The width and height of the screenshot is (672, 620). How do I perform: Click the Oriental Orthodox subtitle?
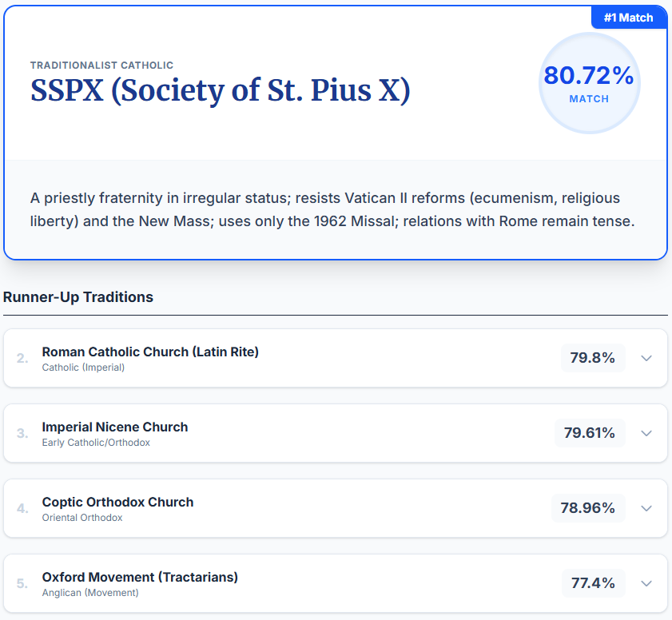coord(82,518)
